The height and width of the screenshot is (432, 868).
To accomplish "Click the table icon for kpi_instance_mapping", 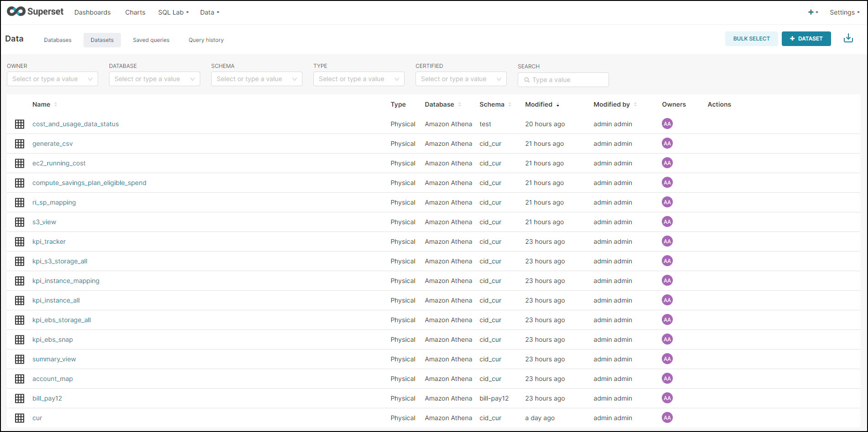I will point(20,281).
